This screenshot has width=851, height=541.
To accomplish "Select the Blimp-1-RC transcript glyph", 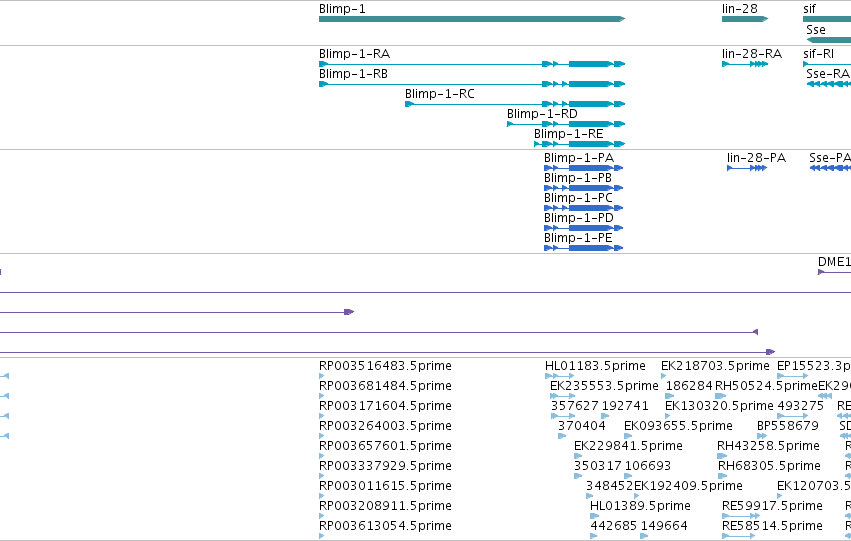I will [515, 104].
